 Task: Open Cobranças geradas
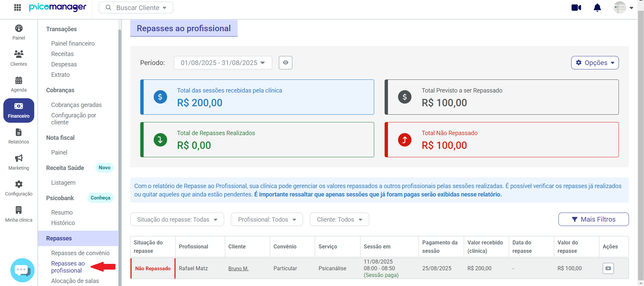pyautogui.click(x=77, y=105)
